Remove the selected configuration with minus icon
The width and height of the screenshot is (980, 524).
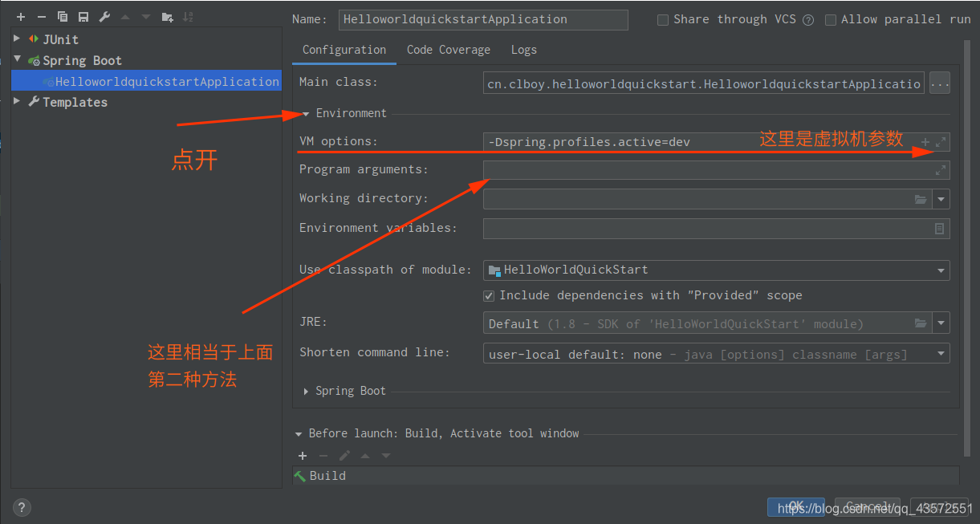pyautogui.click(x=42, y=17)
